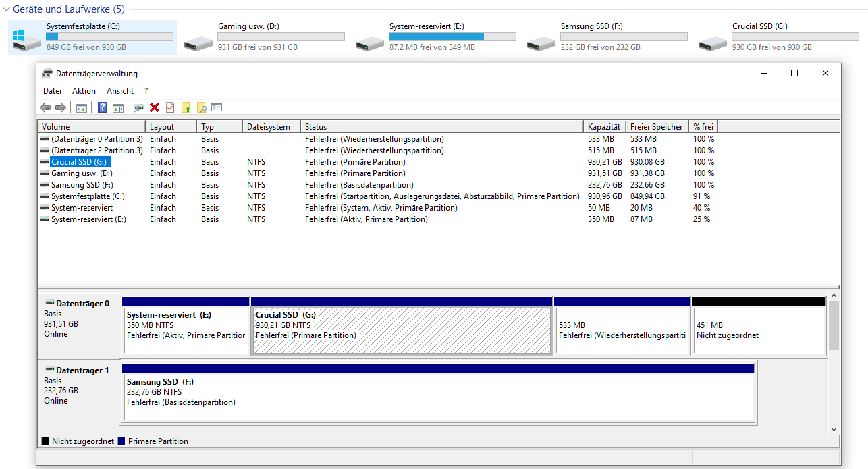Open the Ansicht menu

click(120, 90)
